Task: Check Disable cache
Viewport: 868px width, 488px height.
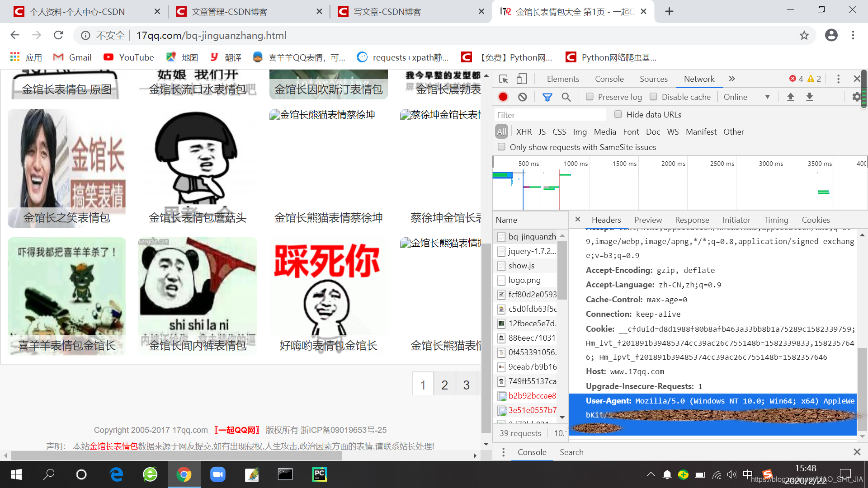Action: coord(654,97)
